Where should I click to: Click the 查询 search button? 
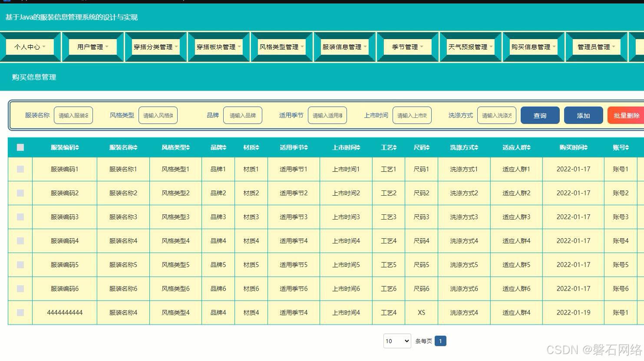pos(540,115)
